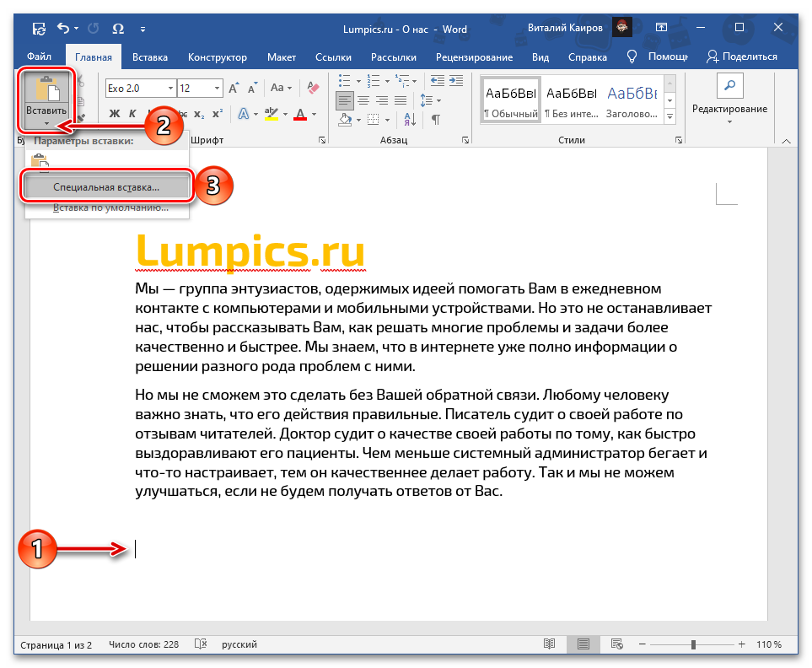Insert an Omega symbol from the toolbar
Screen dimensions: 812x668
click(118, 29)
